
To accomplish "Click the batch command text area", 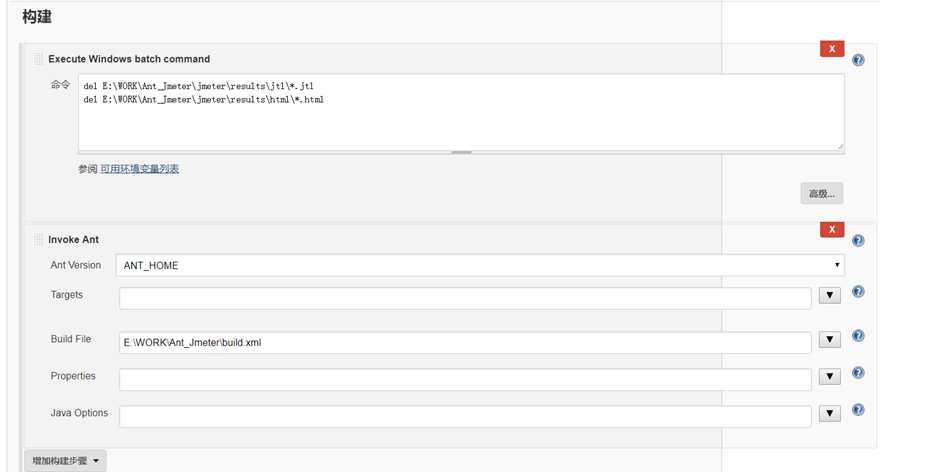I will click(x=461, y=112).
